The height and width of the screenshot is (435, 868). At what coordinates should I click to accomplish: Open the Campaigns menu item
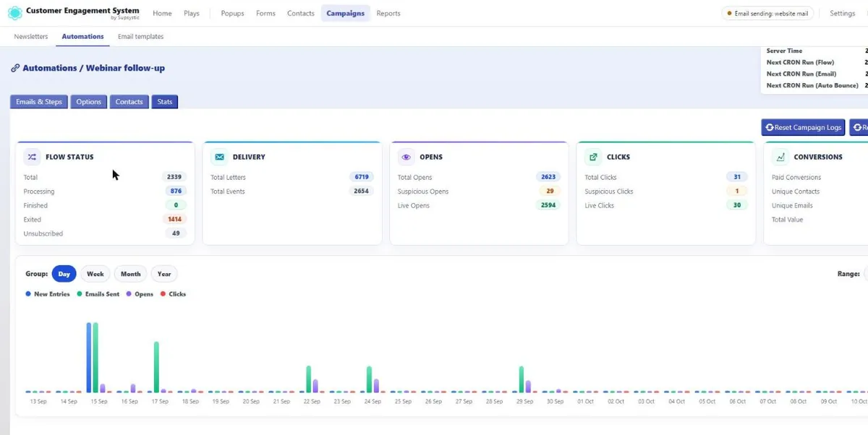[345, 13]
